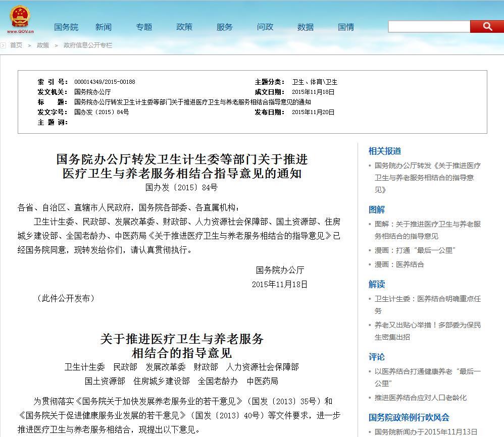Click the 国务院政策例行吹风会 sidebar heading
The height and width of the screenshot is (437, 504).
point(409,417)
